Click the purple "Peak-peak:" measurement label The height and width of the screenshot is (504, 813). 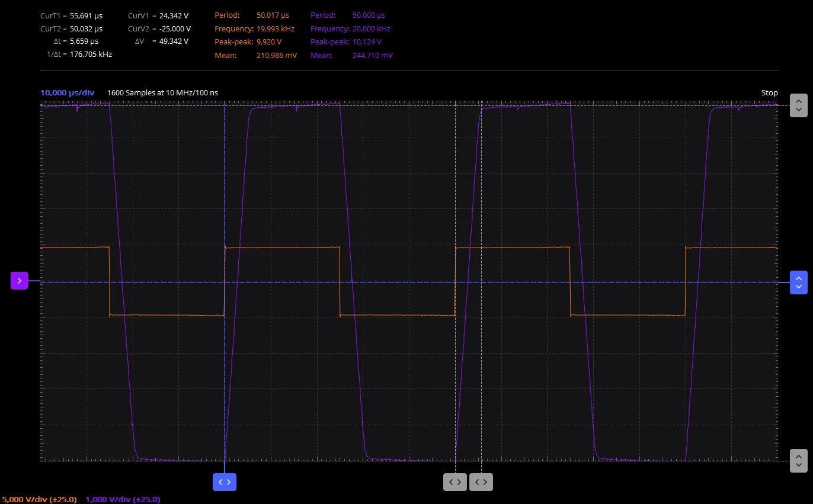coord(330,42)
